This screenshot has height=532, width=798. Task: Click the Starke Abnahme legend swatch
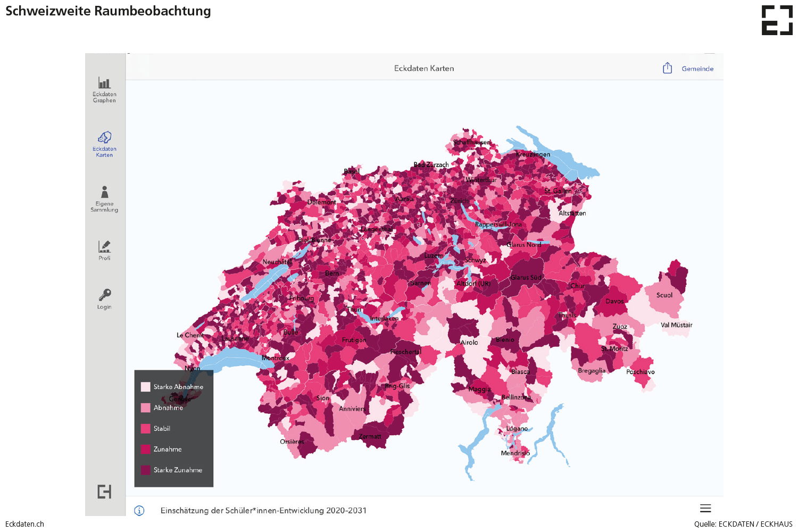[x=145, y=387]
